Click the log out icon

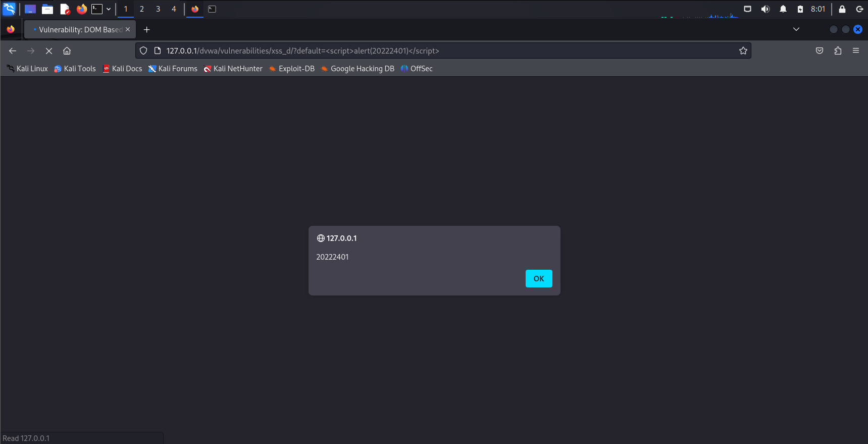coord(859,9)
